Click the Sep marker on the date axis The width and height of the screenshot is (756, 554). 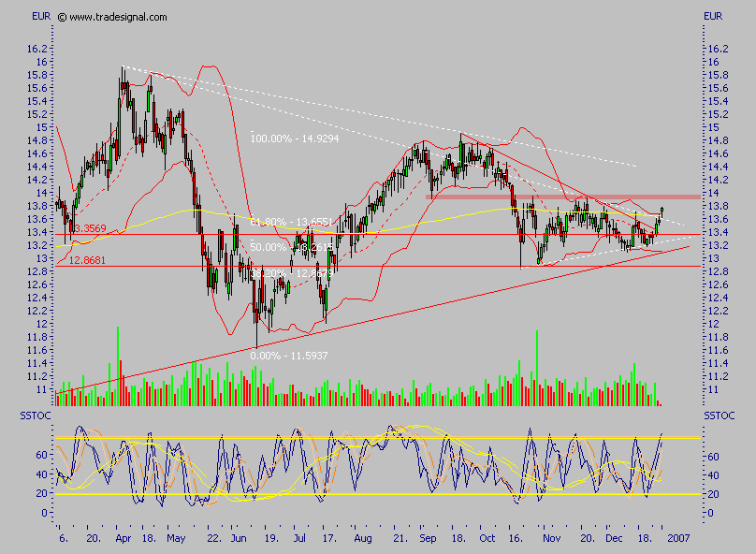[429, 540]
